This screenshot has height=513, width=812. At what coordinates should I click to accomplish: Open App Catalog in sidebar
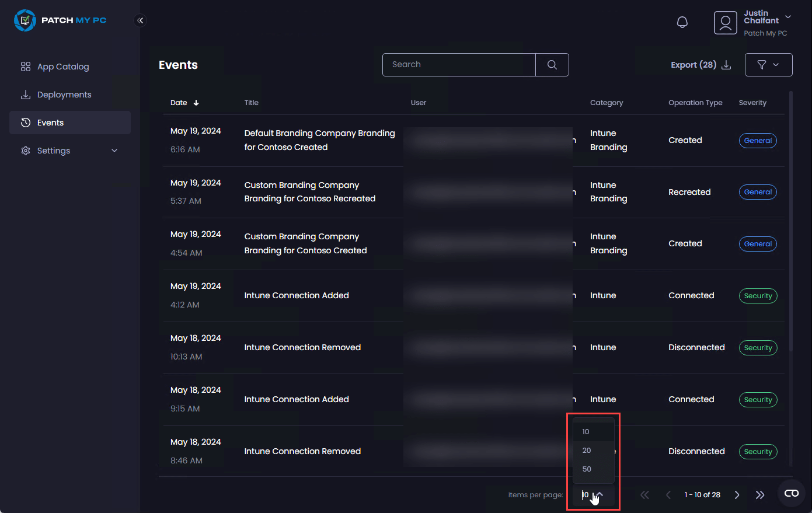coord(63,67)
